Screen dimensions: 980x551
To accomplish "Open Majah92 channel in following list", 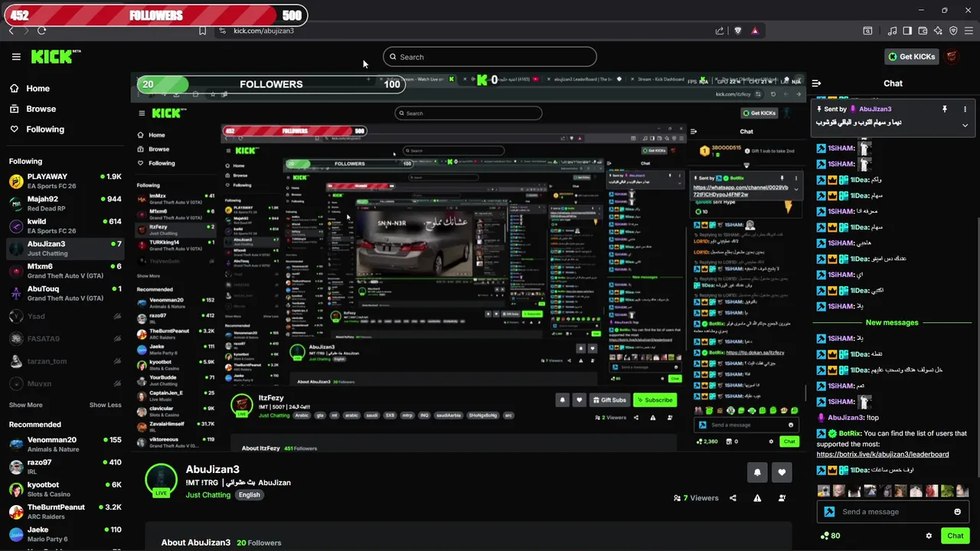I will 65,203.
